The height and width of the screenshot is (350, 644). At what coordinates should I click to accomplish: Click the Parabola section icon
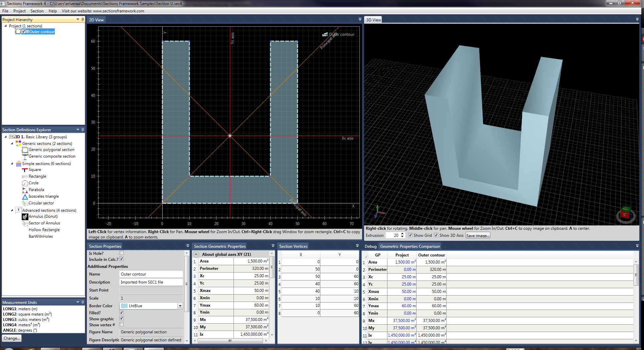coord(25,190)
